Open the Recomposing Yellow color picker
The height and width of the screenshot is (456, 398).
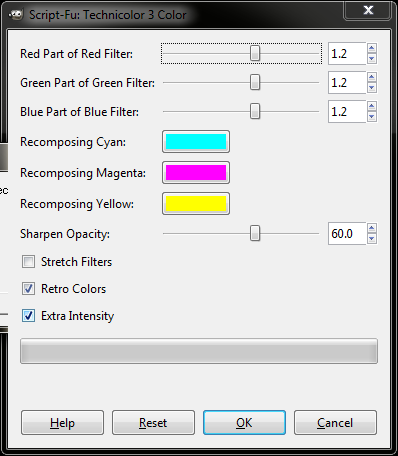pos(196,204)
